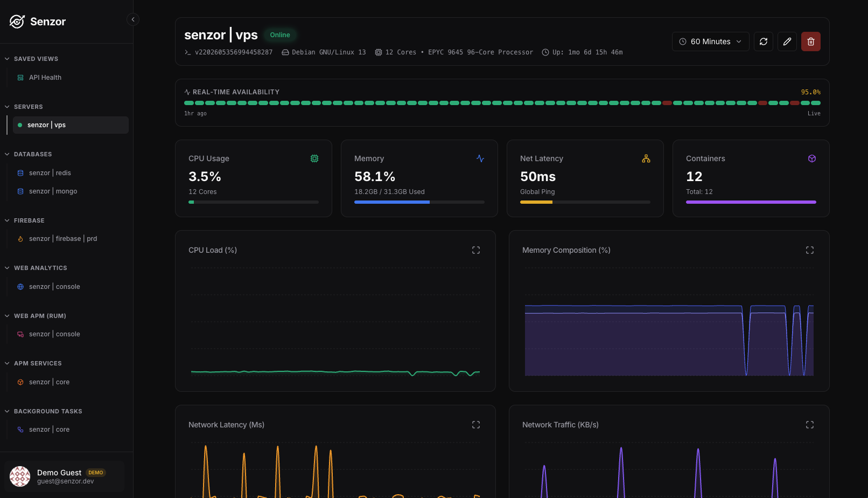Click the pencil edit icon
The image size is (868, 498).
(787, 41)
